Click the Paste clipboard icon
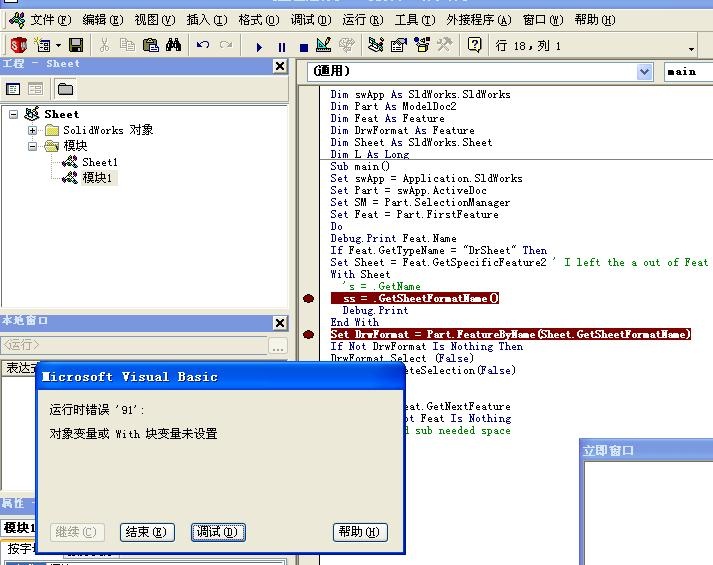 (151, 45)
